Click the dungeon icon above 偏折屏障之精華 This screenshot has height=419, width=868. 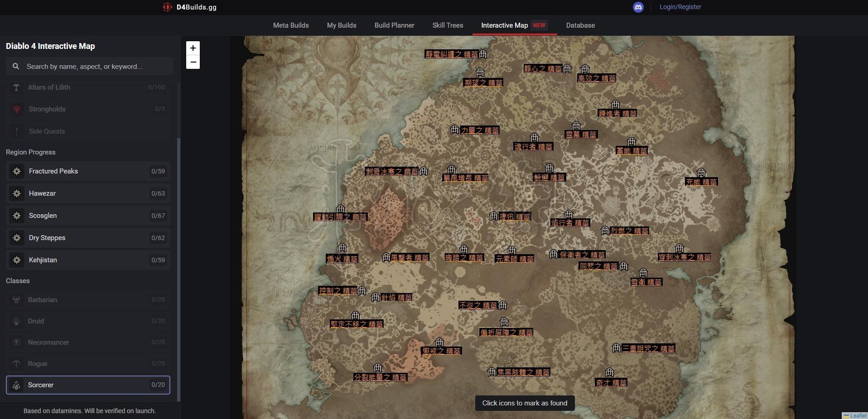coord(504,322)
